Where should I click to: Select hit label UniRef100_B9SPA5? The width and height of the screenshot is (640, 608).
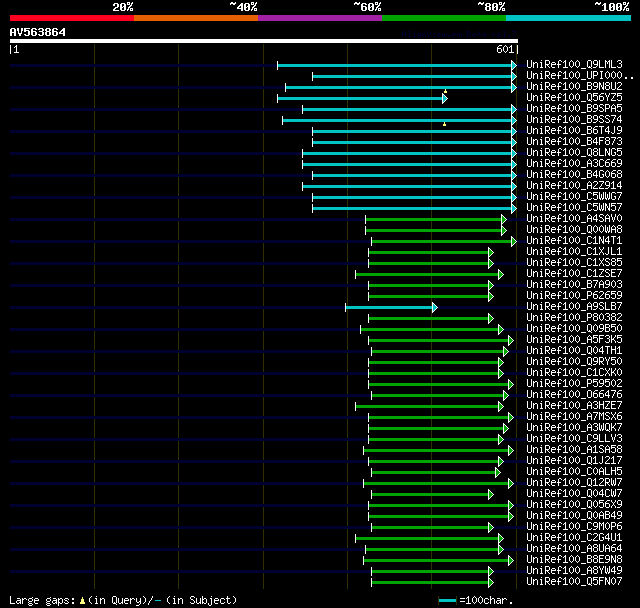574,109
